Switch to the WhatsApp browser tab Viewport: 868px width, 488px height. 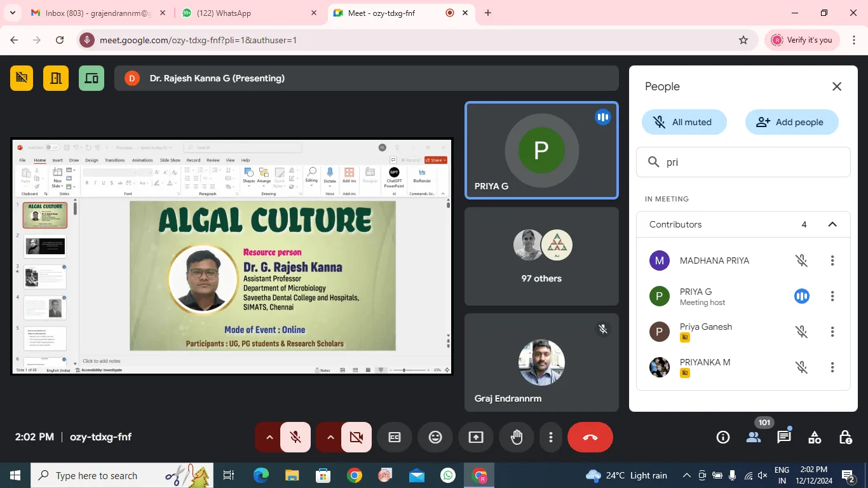(x=249, y=13)
